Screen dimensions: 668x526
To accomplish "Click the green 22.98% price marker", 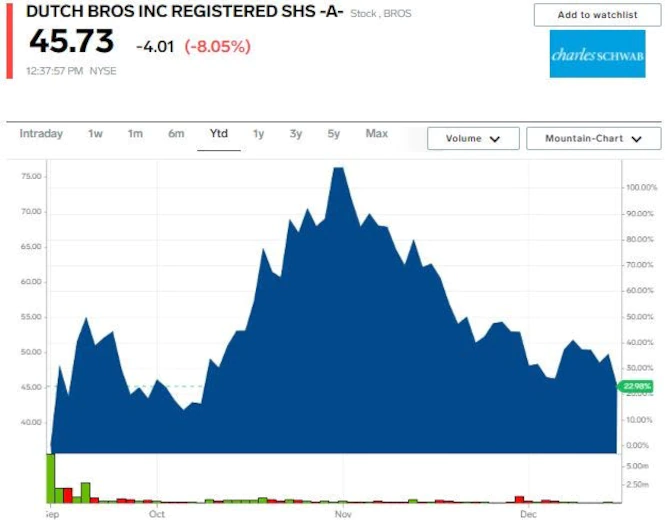I will [x=636, y=386].
